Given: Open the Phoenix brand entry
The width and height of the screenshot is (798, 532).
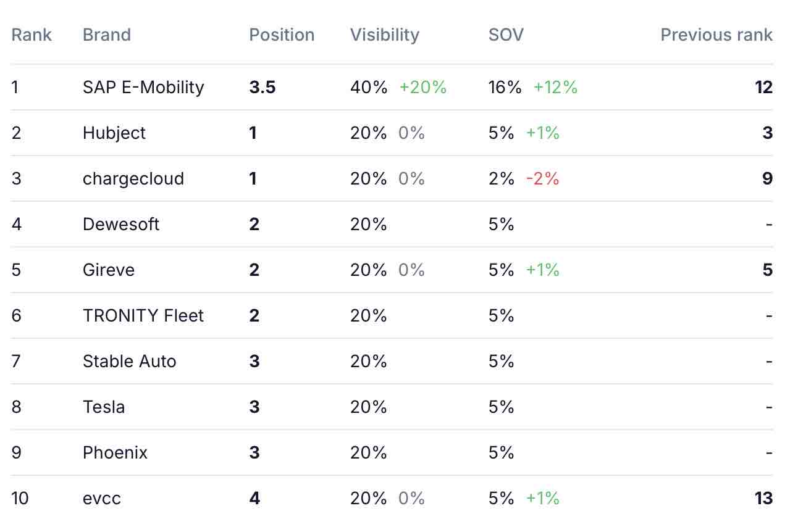Looking at the screenshot, I should coord(115,452).
